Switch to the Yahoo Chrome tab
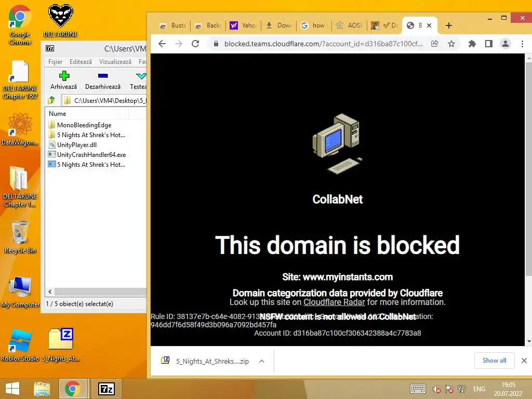Viewport: 532px width, 399px height. click(x=243, y=25)
